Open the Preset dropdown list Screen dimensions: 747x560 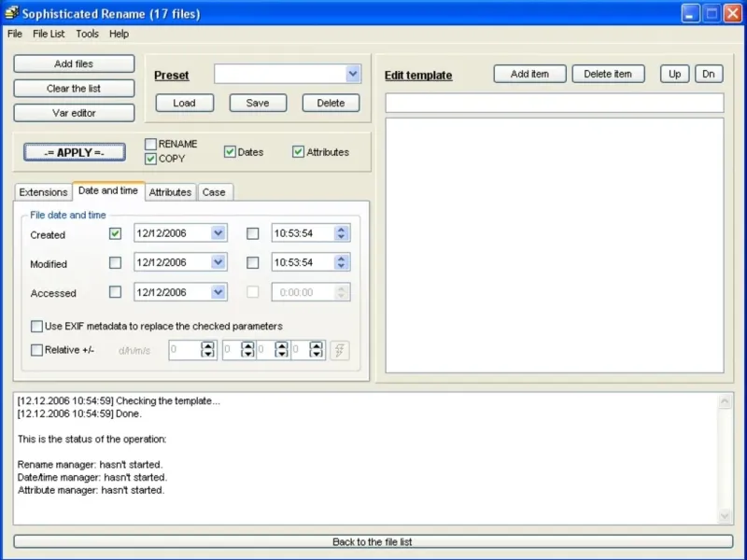point(353,74)
